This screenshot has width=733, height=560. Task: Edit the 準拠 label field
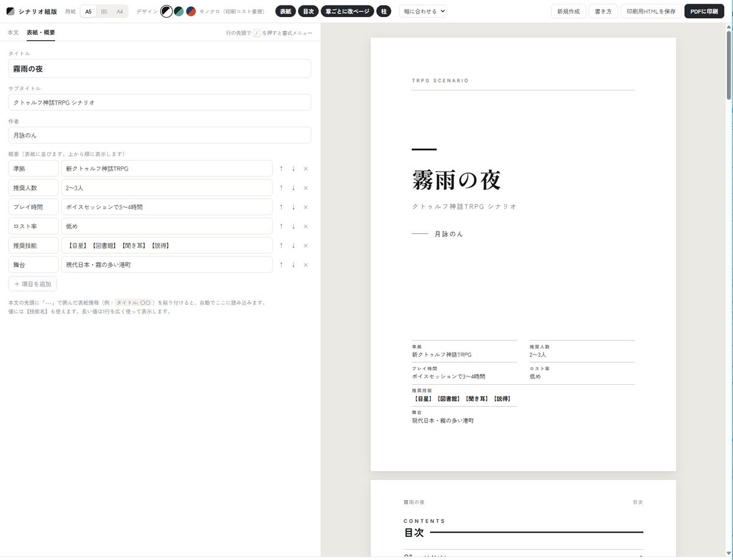tap(33, 169)
